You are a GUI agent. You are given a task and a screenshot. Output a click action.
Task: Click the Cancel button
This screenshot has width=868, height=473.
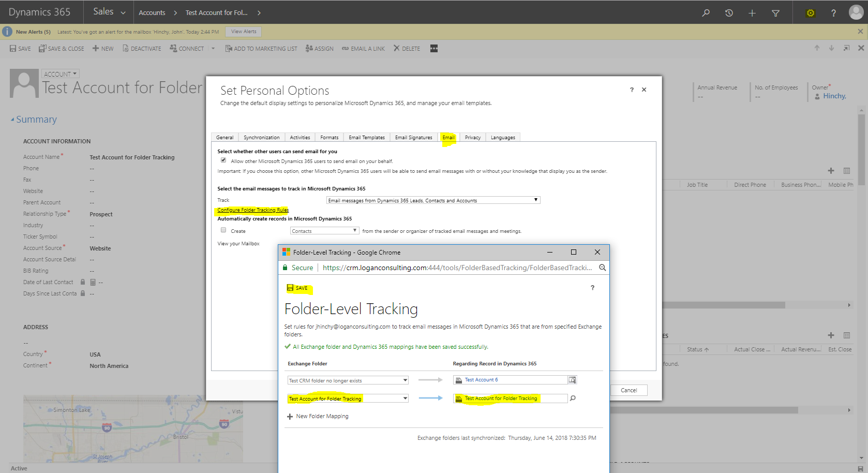pos(628,390)
